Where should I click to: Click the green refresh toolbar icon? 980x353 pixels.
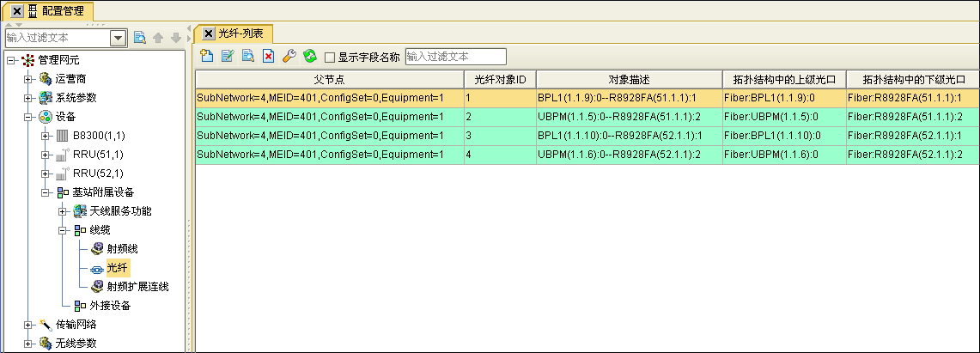pos(309,56)
